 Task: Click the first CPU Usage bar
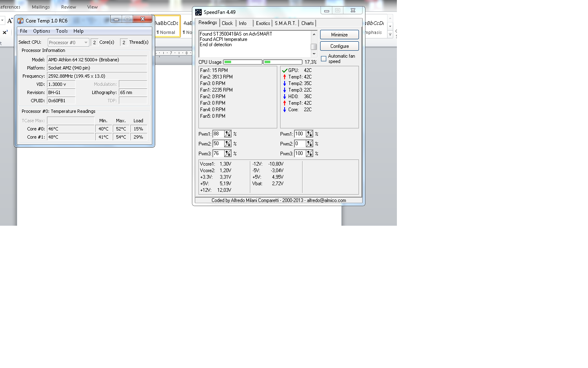coord(243,62)
